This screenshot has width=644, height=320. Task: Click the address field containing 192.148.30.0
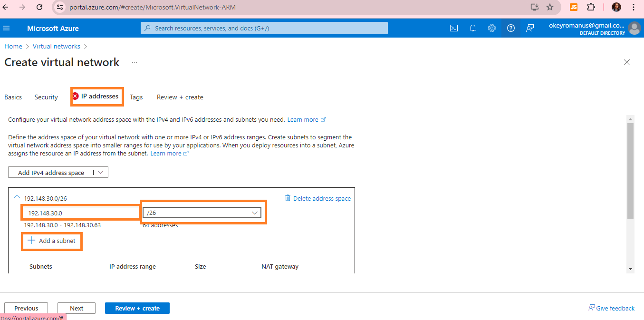pos(81,213)
